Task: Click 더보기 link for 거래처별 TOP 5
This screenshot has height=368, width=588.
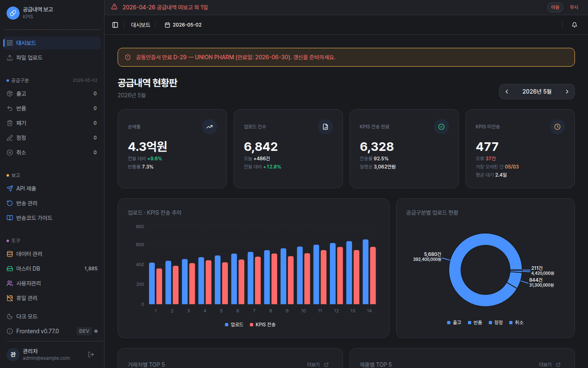Action: 318,365
